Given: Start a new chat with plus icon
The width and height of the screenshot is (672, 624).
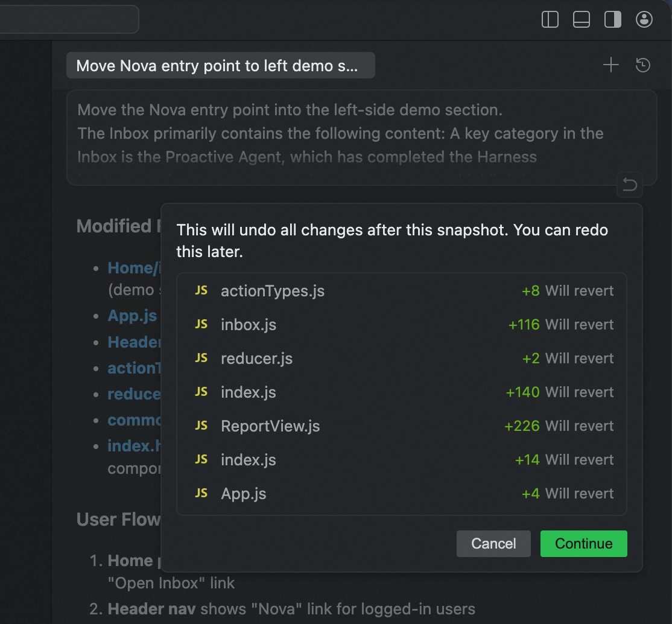Looking at the screenshot, I should click(x=611, y=65).
